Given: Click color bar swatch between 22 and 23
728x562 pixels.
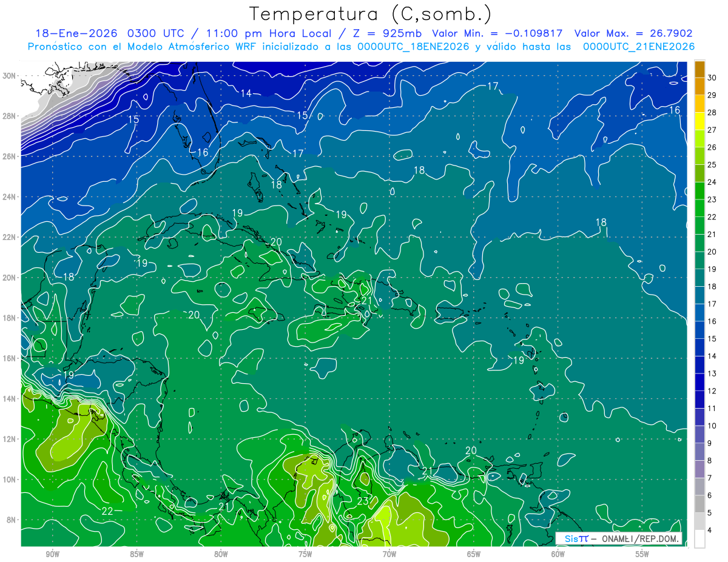Looking at the screenshot, I should point(699,208).
